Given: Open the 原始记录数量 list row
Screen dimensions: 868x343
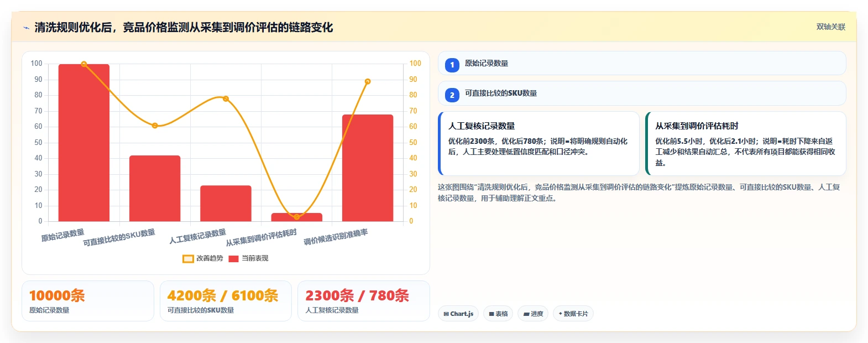Looking at the screenshot, I should [642, 63].
